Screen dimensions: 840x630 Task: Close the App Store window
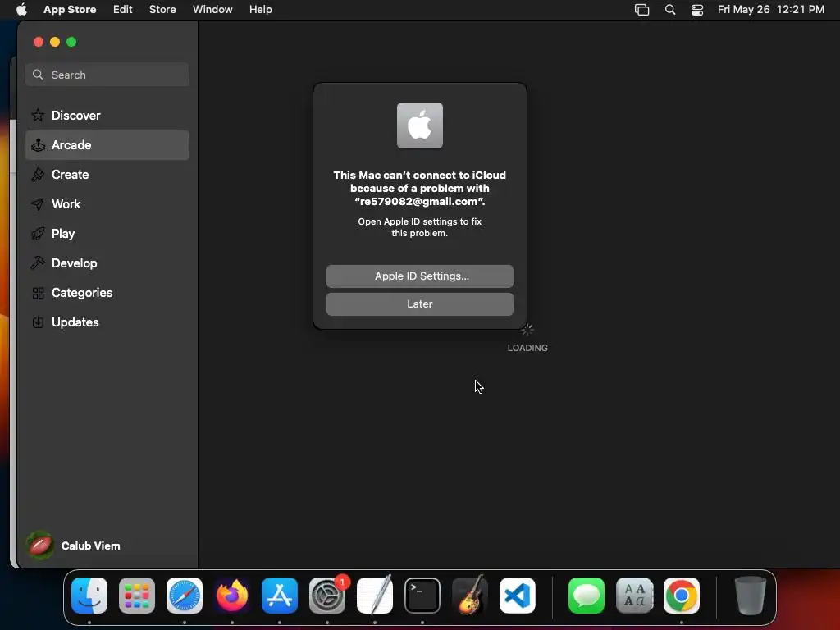pyautogui.click(x=38, y=42)
